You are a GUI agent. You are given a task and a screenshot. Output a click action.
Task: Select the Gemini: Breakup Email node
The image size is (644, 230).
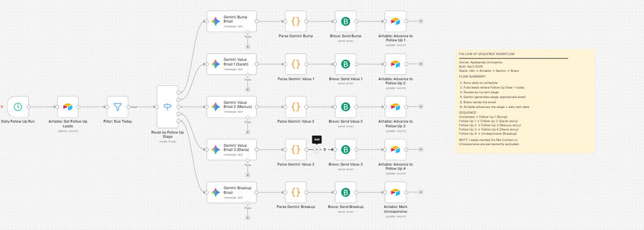(231, 192)
